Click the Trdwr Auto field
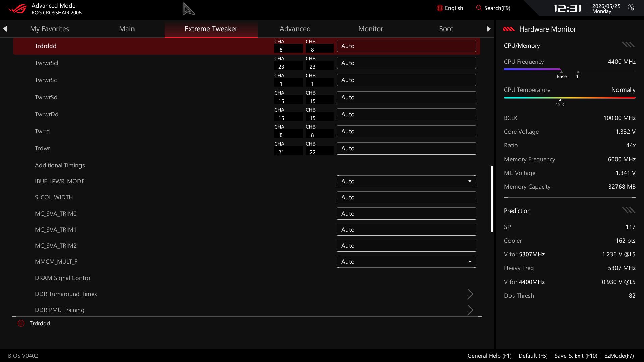644x362 pixels. [x=406, y=148]
